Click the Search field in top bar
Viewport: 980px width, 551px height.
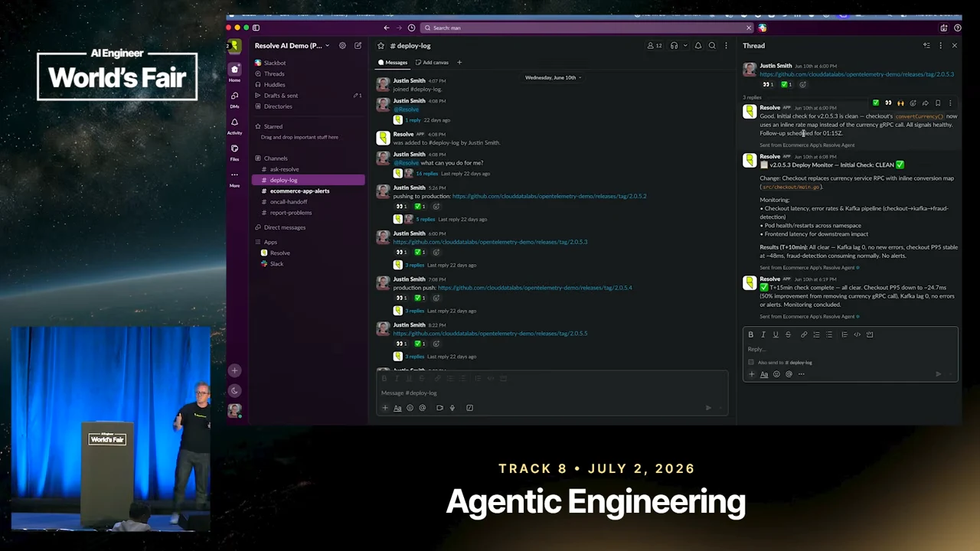[586, 28]
